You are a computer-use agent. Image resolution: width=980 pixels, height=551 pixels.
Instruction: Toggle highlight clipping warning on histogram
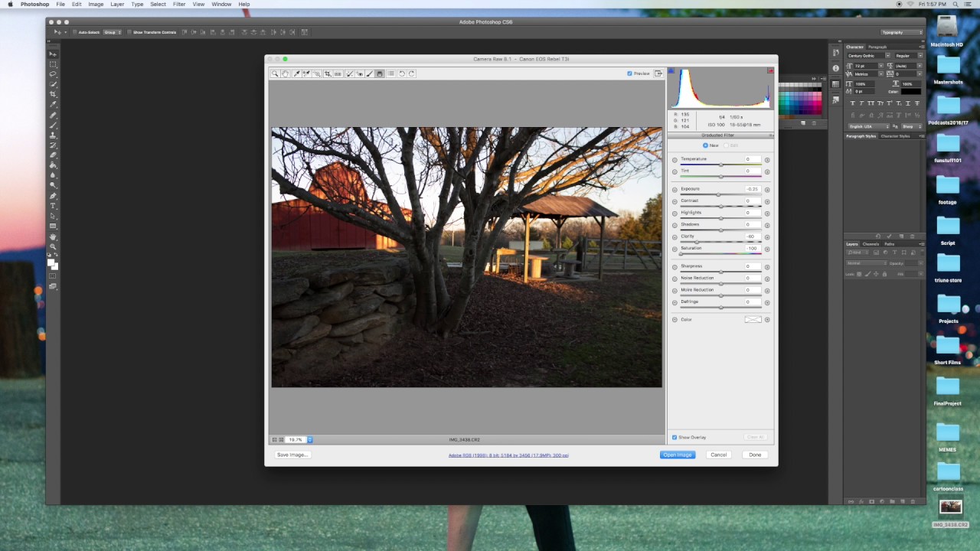tap(770, 70)
